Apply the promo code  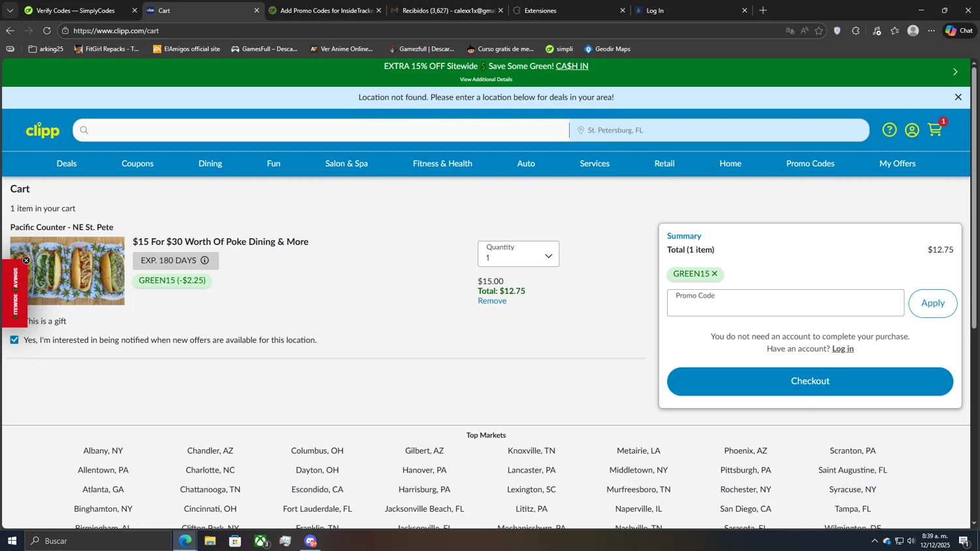(932, 303)
